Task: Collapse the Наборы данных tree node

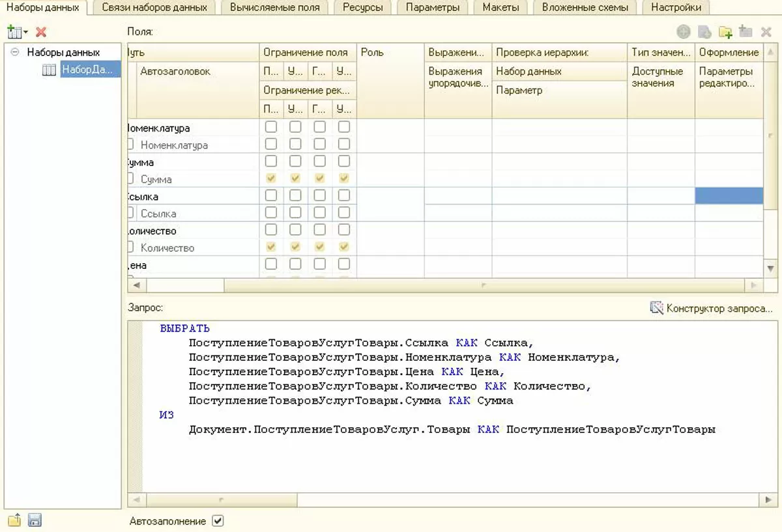Action: tap(14, 53)
